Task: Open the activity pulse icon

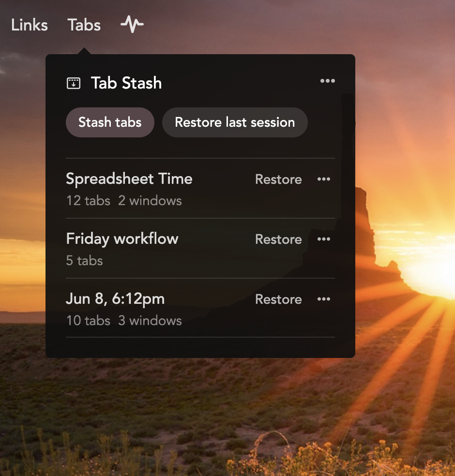Action: tap(132, 24)
